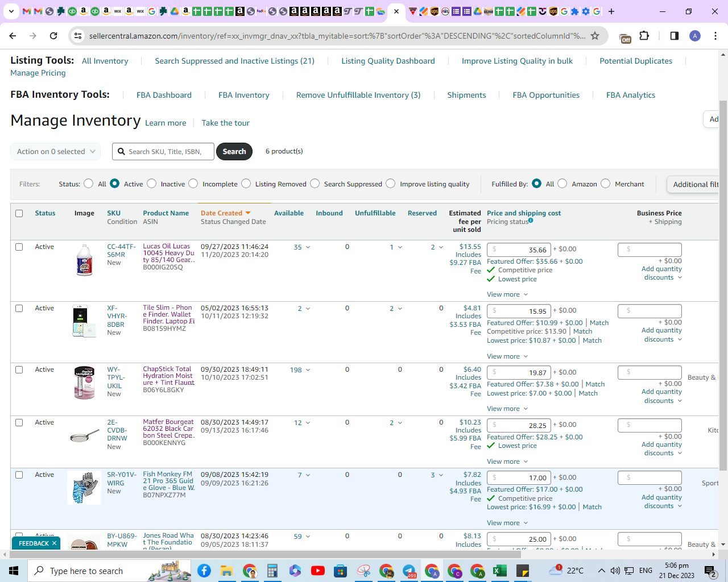The image size is (728, 582).
Task: Open the Fish Monkey glove thumbnail
Action: click(x=84, y=488)
